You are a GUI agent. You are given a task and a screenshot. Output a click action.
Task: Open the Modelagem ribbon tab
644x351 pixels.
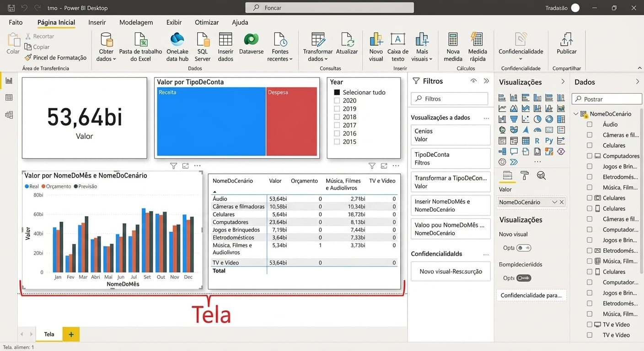point(136,22)
